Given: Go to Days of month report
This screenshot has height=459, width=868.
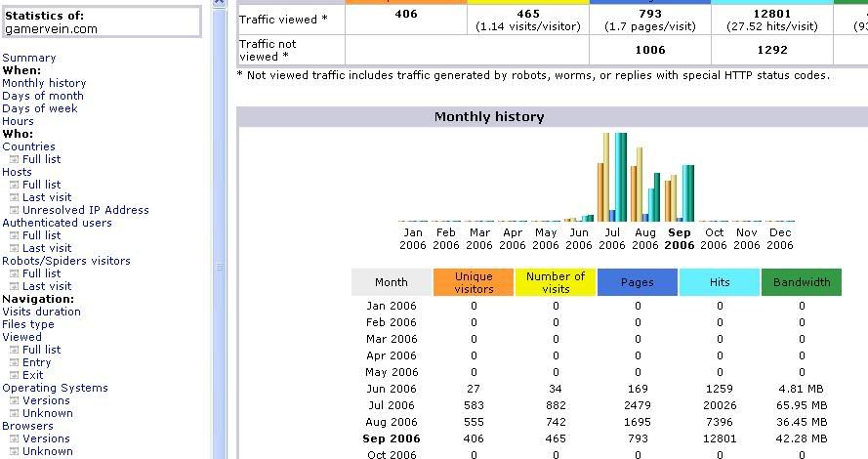Looking at the screenshot, I should click(x=43, y=96).
